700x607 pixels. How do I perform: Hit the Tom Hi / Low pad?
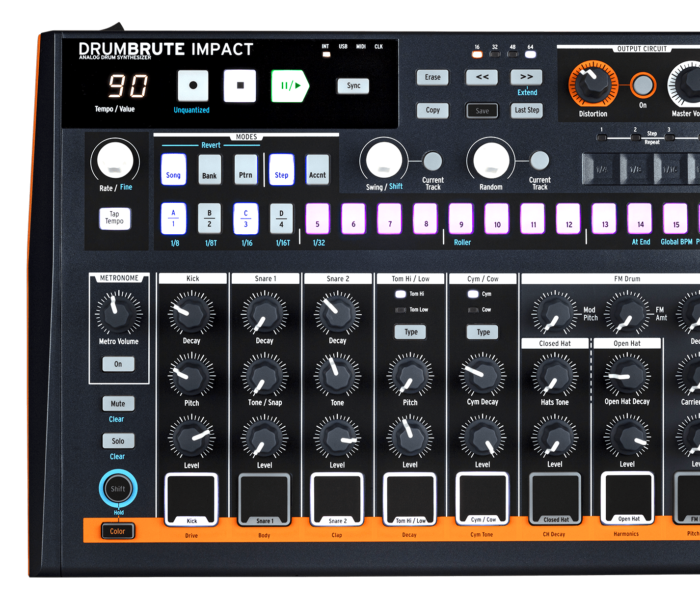coord(410,499)
